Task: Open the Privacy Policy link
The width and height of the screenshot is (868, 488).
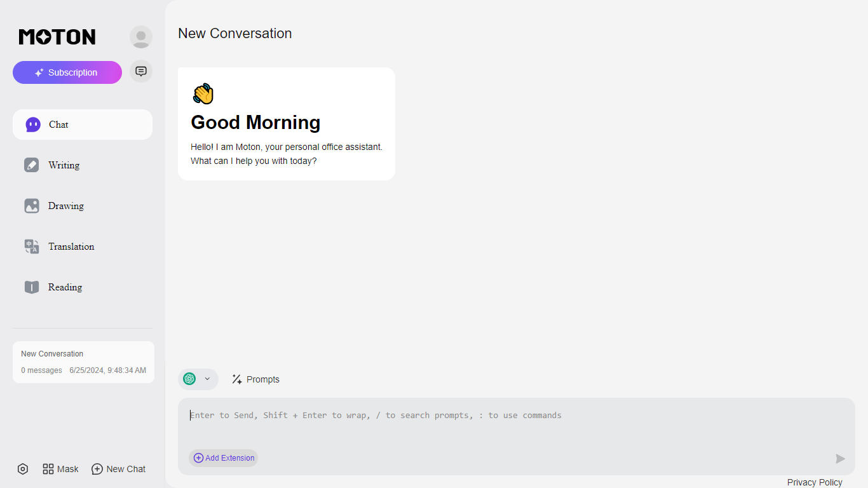Action: [815, 482]
